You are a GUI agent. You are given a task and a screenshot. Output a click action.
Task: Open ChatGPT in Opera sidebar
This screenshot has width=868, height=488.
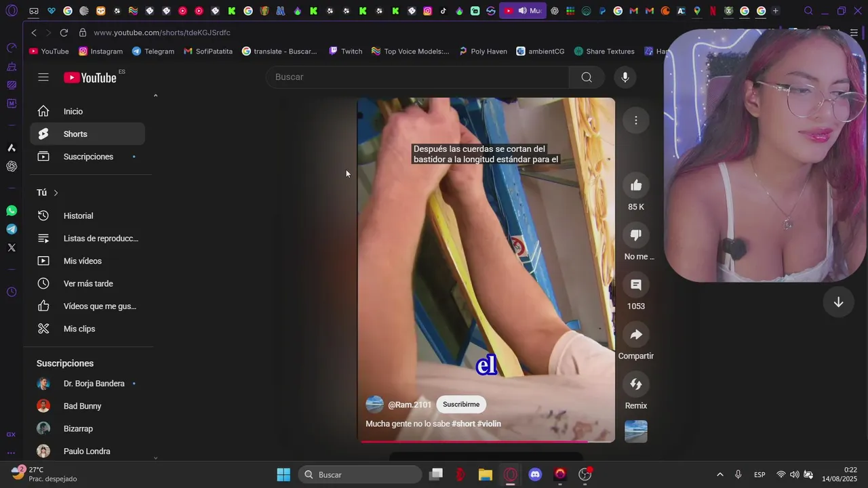tap(12, 166)
